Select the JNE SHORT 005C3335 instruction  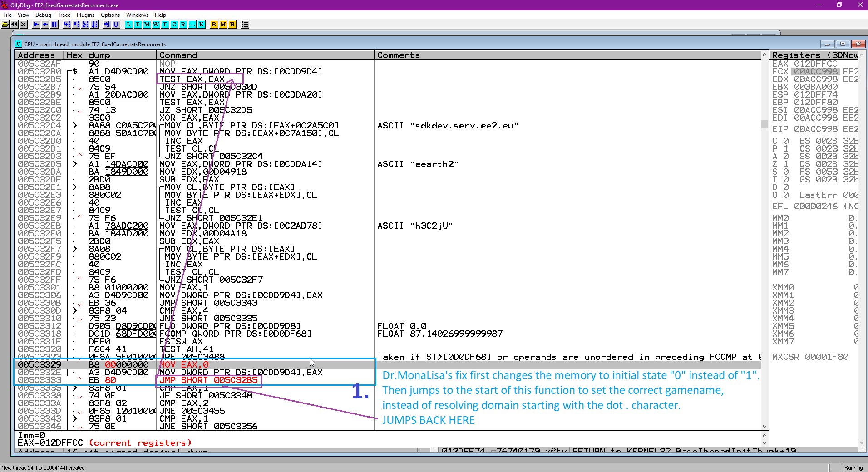pos(208,318)
